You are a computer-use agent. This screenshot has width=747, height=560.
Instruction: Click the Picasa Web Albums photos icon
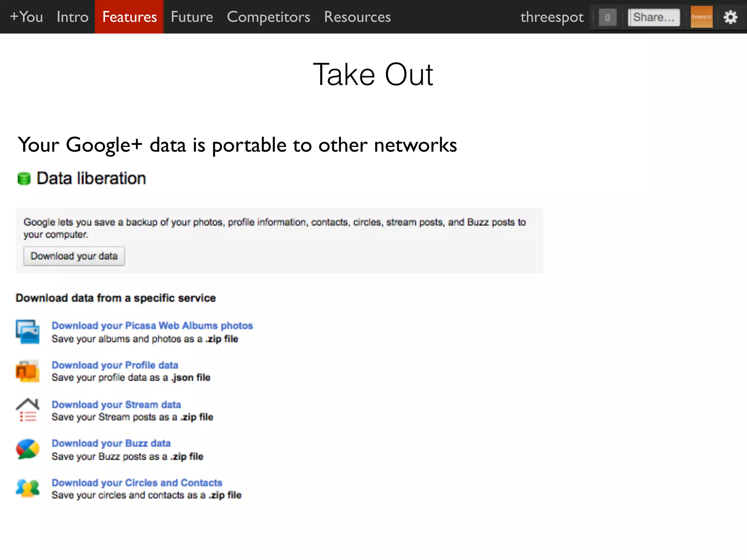point(28,332)
